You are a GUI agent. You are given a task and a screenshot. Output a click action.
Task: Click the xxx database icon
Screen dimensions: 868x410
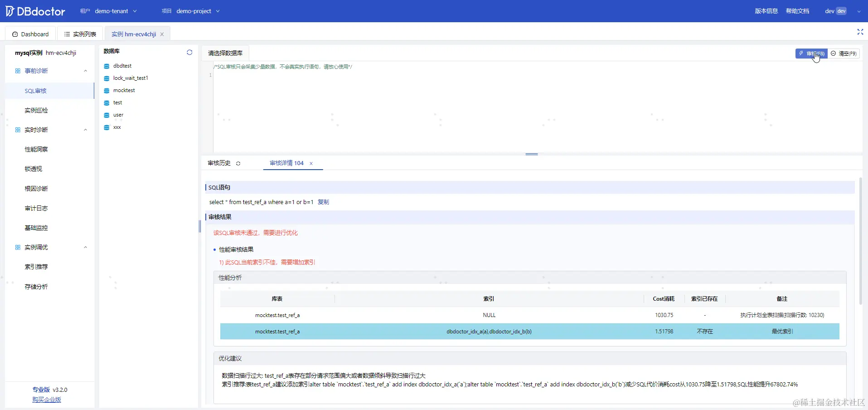[107, 127]
